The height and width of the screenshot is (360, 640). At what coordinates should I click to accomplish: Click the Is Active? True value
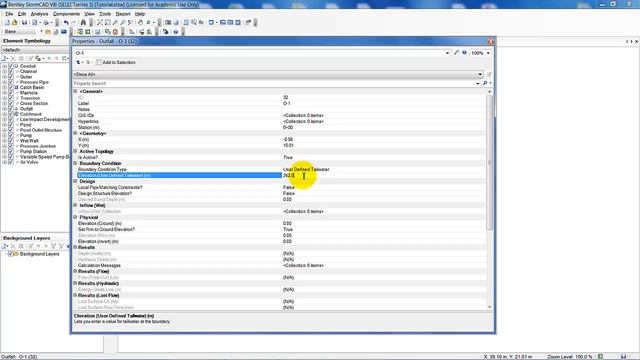click(288, 158)
